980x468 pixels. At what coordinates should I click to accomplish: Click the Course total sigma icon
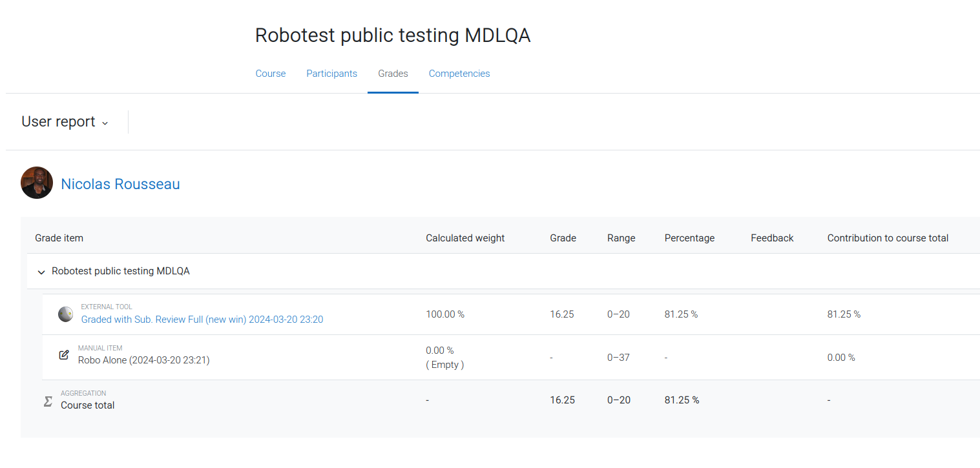(x=48, y=401)
